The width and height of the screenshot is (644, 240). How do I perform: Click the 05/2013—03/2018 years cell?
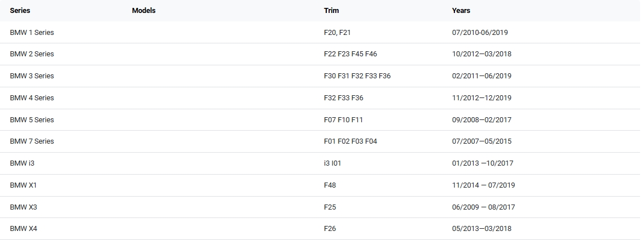[481, 229]
